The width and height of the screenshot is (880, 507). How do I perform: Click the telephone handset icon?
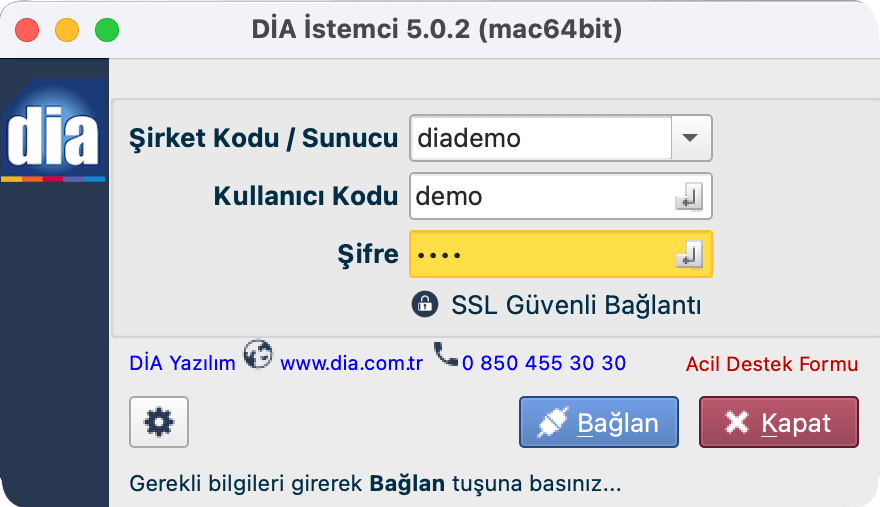[446, 355]
